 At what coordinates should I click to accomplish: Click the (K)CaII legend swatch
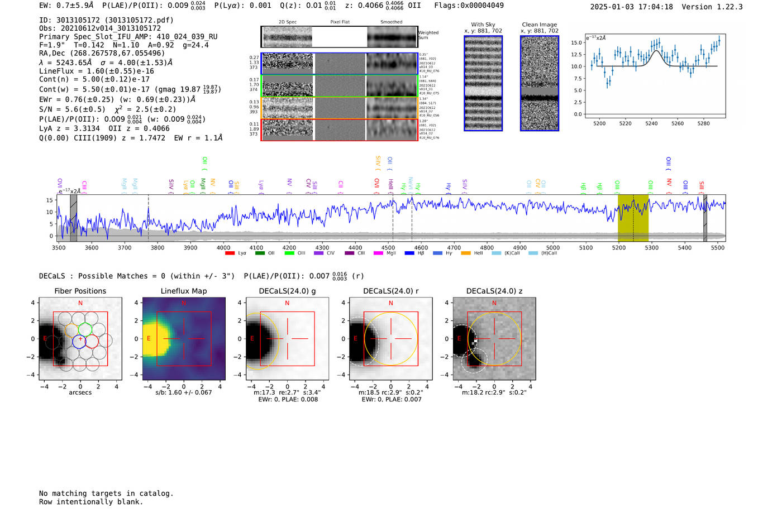click(x=496, y=253)
